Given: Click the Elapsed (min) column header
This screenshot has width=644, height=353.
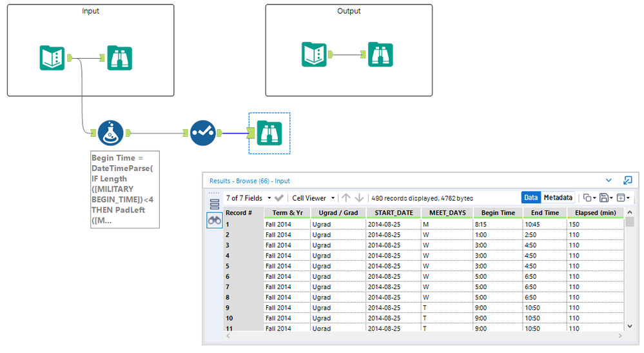Looking at the screenshot, I should [x=595, y=213].
